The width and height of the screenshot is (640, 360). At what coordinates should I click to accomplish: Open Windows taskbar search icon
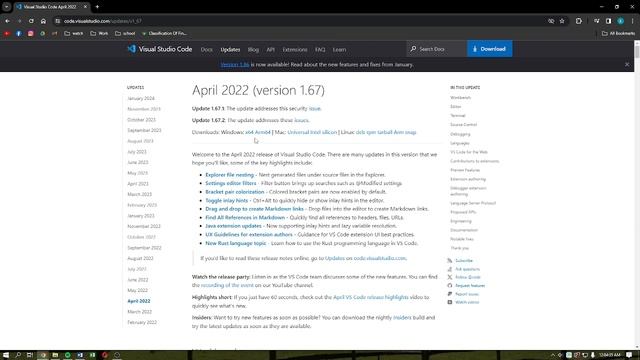(18, 355)
